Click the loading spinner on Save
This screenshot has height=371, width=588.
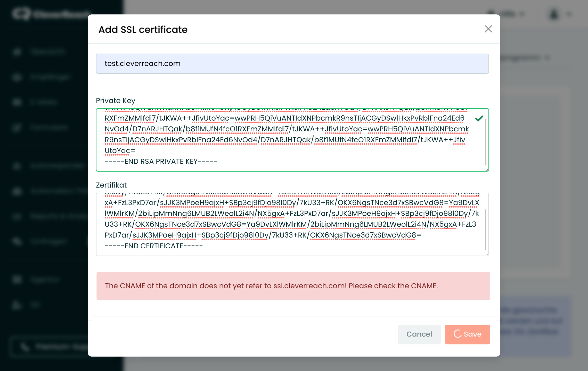click(458, 334)
